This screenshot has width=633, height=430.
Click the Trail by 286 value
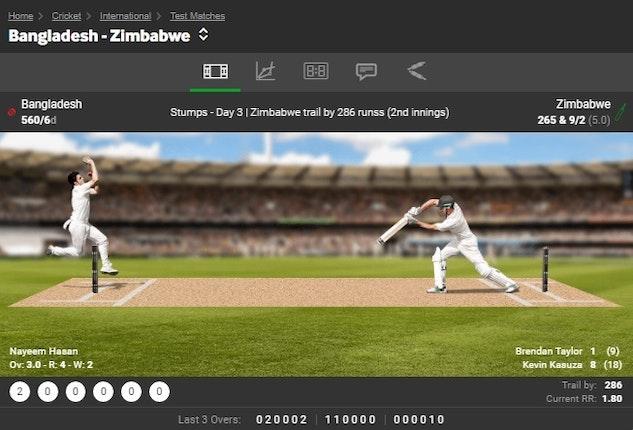613,385
